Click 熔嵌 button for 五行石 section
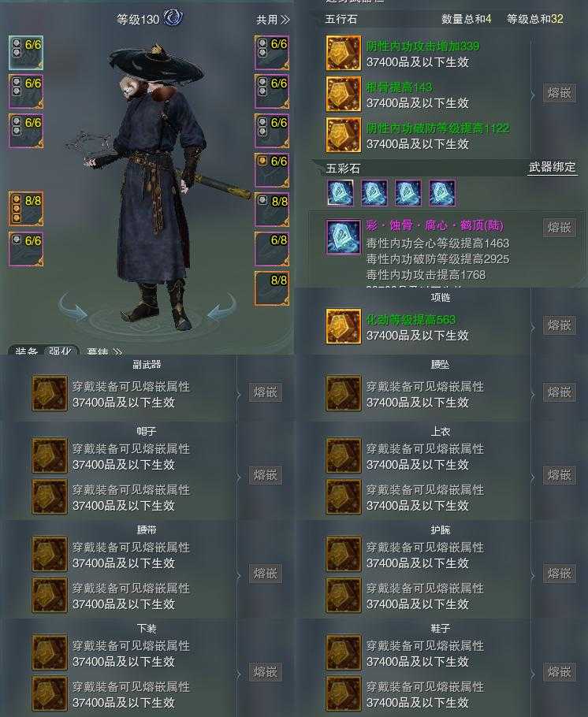 (x=560, y=93)
